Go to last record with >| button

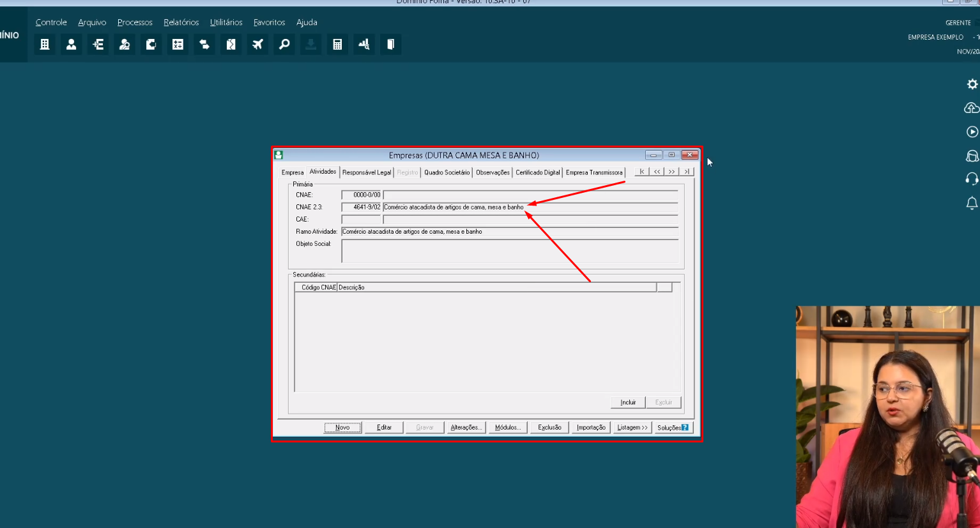[686, 172]
